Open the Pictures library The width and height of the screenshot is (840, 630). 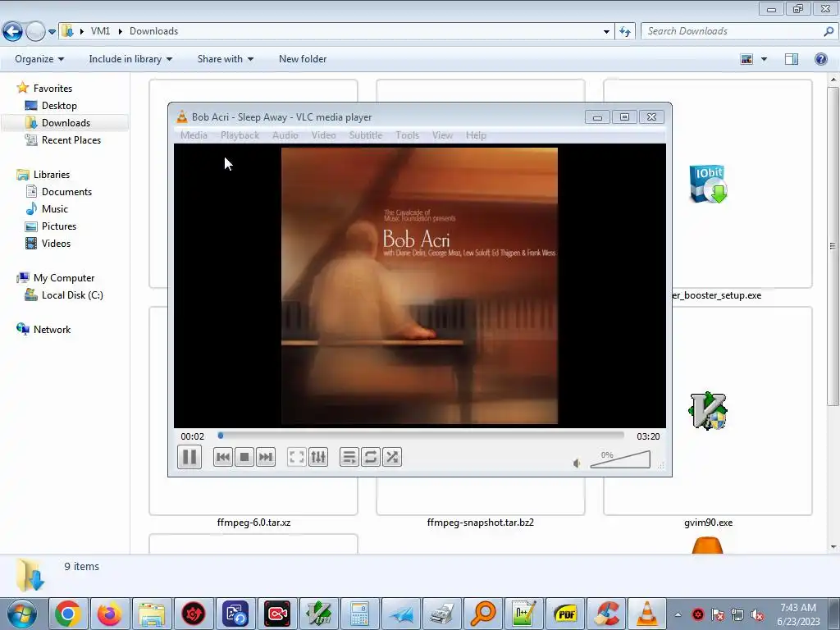(59, 226)
